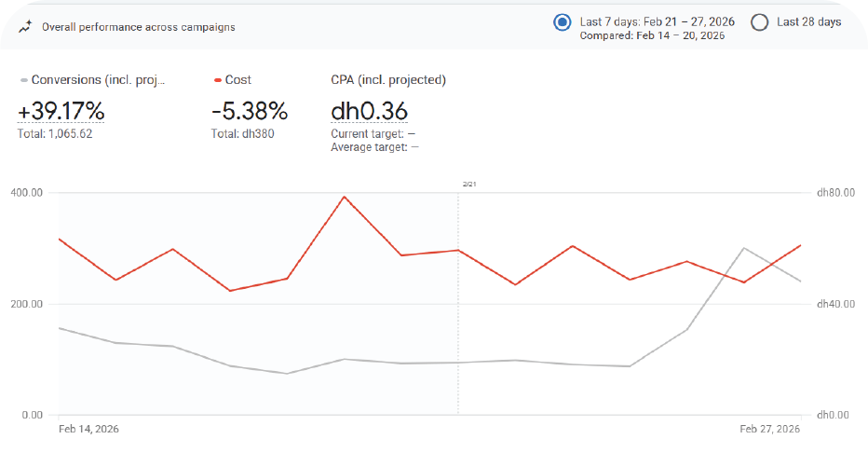
Task: Click the Total: dh380 cost text
Action: [x=243, y=134]
